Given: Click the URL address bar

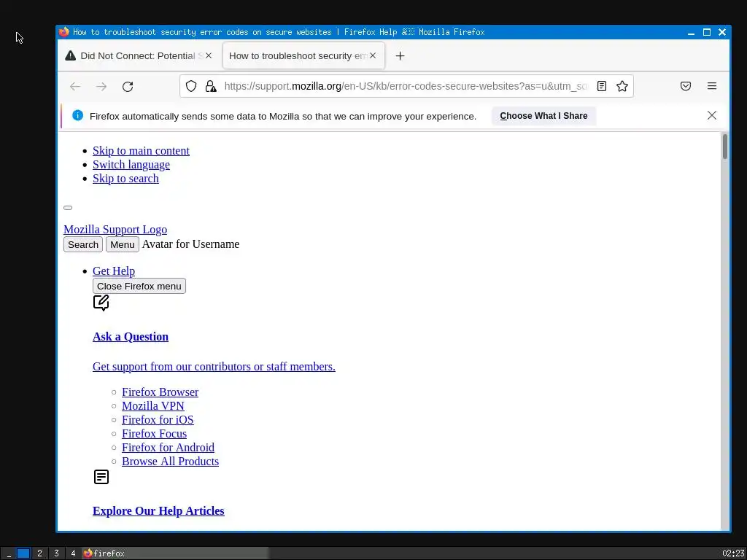Looking at the screenshot, I should coord(405,86).
